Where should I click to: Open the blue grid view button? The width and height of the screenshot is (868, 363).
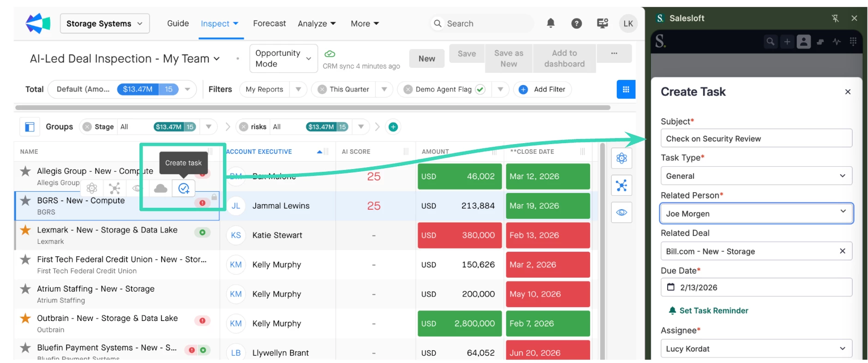pos(626,89)
